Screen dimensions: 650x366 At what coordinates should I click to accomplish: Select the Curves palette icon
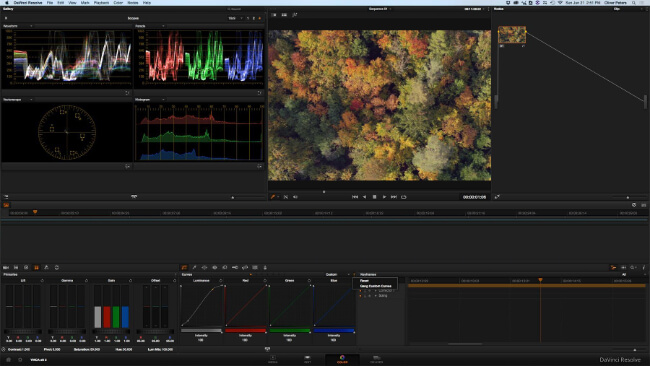[x=184, y=267]
